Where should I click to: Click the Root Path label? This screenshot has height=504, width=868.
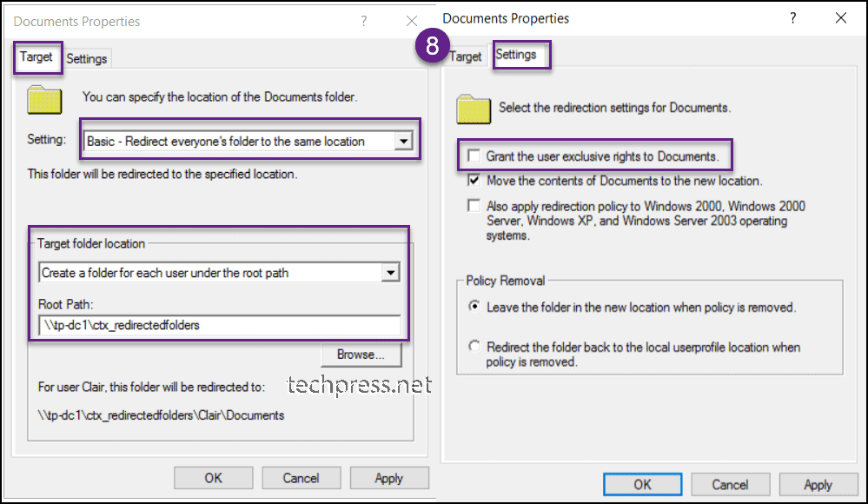[66, 304]
